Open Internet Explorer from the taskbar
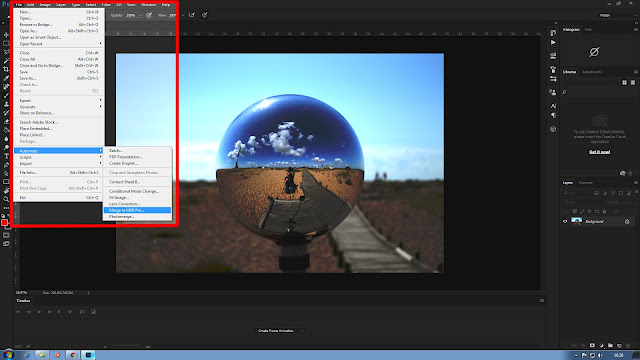 click(27, 355)
